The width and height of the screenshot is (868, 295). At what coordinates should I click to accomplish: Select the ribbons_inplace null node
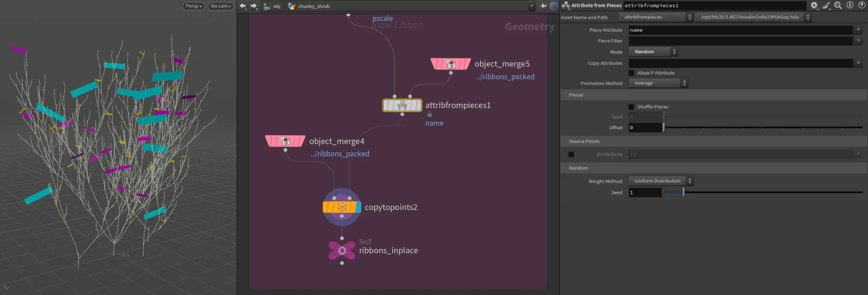click(x=342, y=250)
